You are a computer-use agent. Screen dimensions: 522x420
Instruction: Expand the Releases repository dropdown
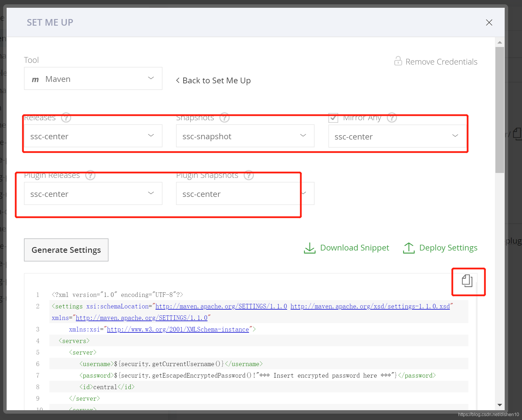(93, 136)
